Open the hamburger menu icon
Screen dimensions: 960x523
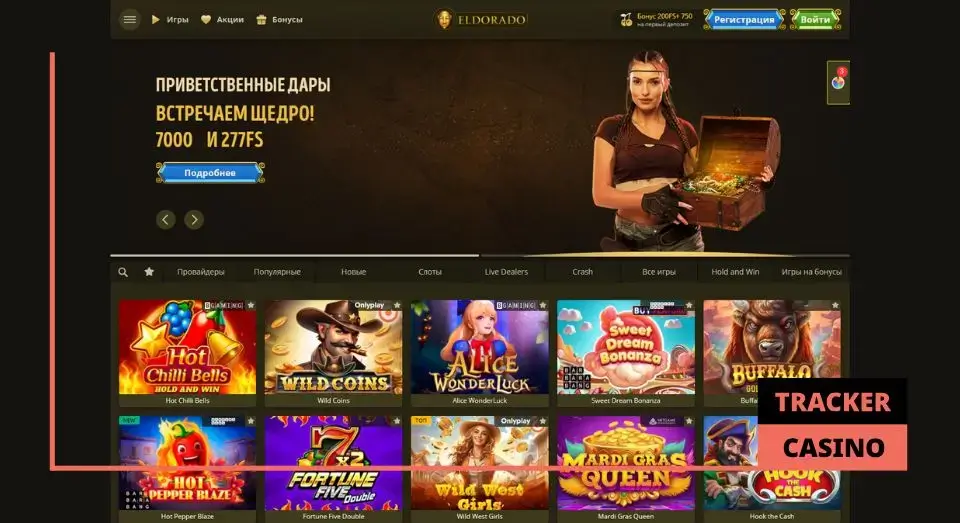point(129,20)
